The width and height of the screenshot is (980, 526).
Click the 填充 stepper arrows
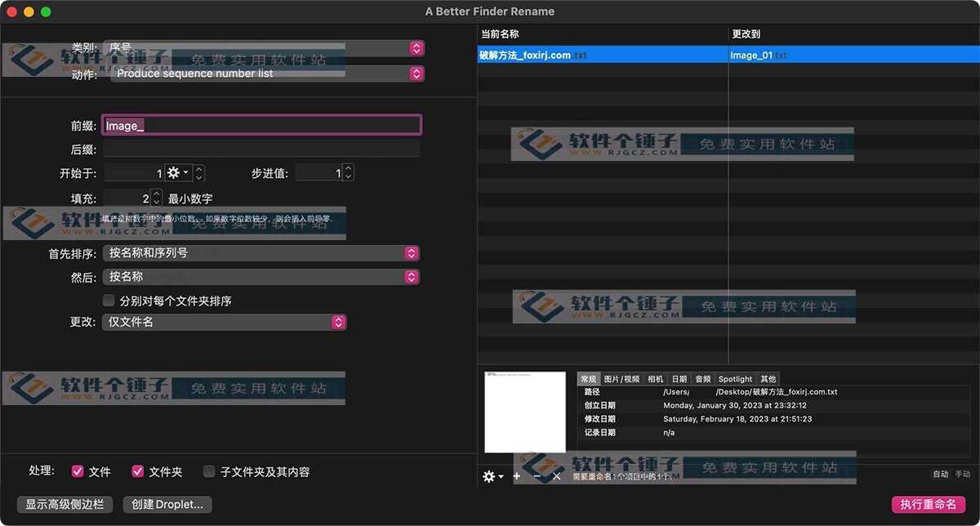click(x=157, y=198)
